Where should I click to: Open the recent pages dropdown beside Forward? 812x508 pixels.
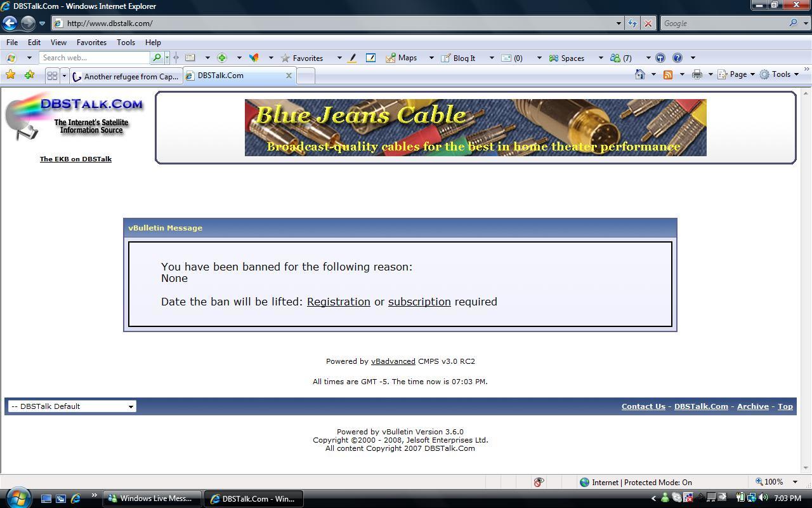[42, 23]
